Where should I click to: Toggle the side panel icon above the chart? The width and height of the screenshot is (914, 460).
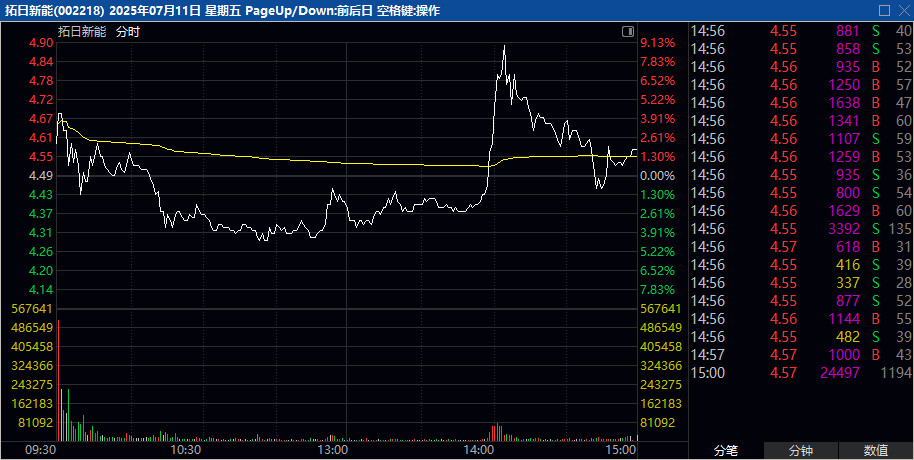(x=626, y=31)
